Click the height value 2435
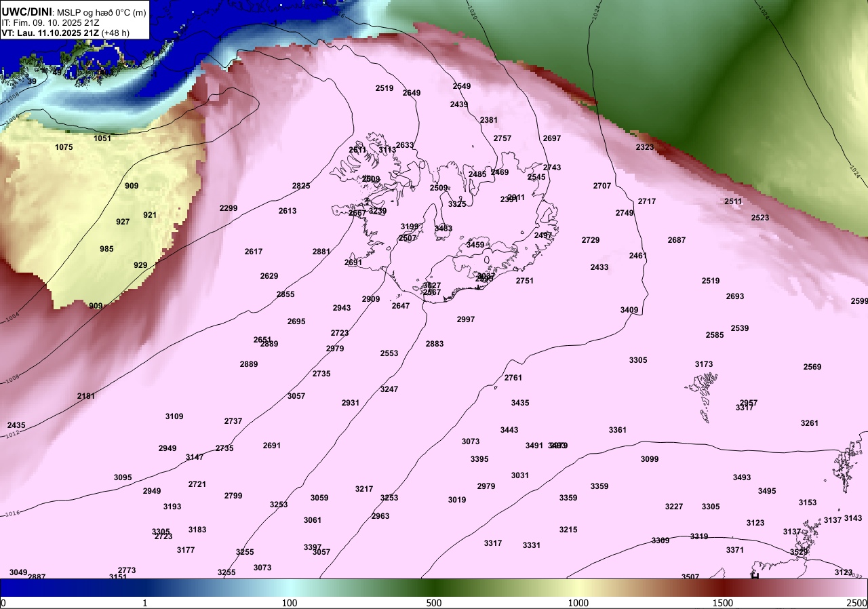 point(16,425)
